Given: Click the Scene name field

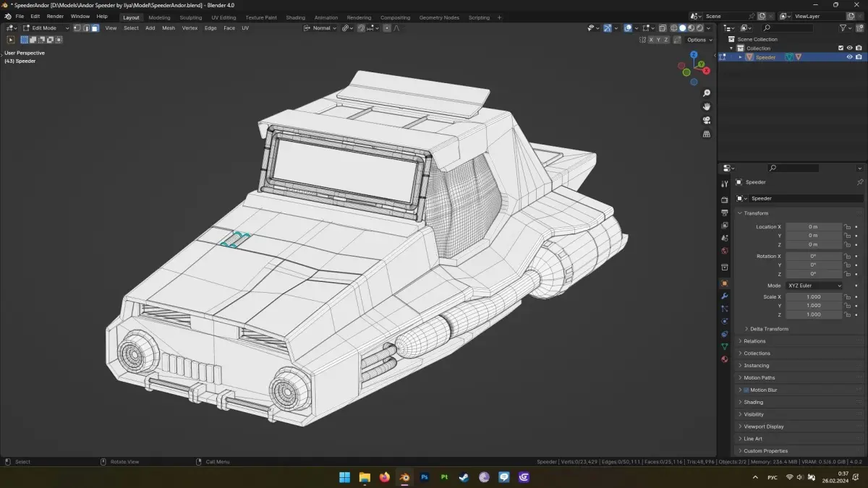Looking at the screenshot, I should [726, 16].
